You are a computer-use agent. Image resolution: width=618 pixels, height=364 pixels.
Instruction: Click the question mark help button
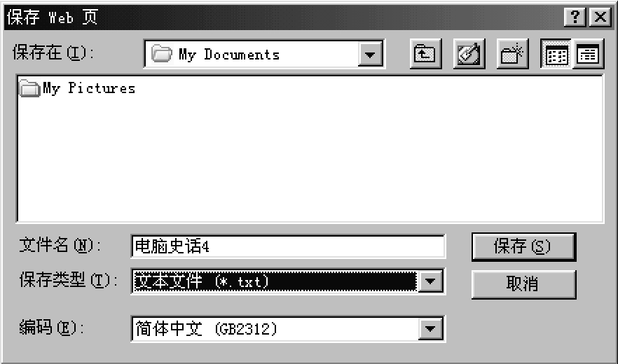[x=575, y=17]
